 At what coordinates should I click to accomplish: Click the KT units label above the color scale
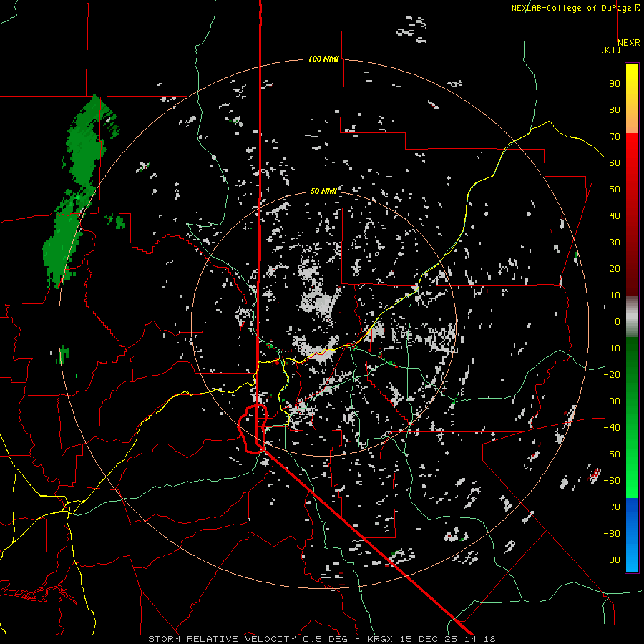(x=610, y=49)
